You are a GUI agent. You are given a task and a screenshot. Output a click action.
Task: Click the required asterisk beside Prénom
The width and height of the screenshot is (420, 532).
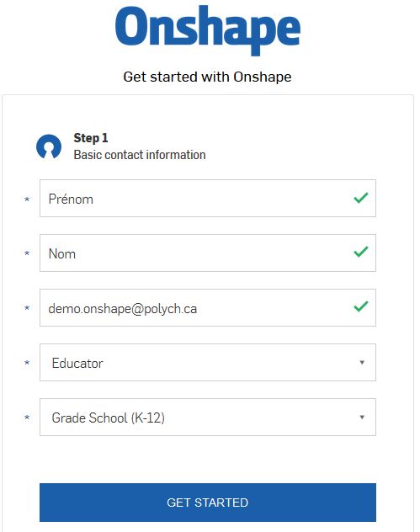click(27, 199)
